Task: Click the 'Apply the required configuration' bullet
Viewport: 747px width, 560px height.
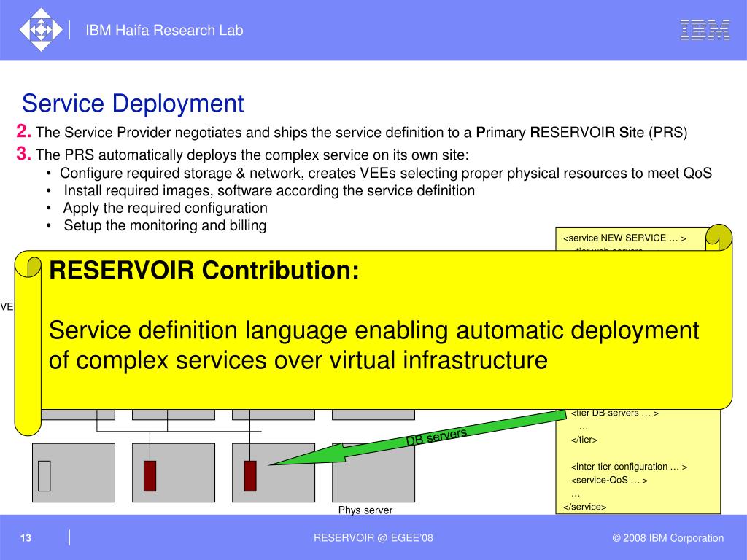Action: (165, 208)
